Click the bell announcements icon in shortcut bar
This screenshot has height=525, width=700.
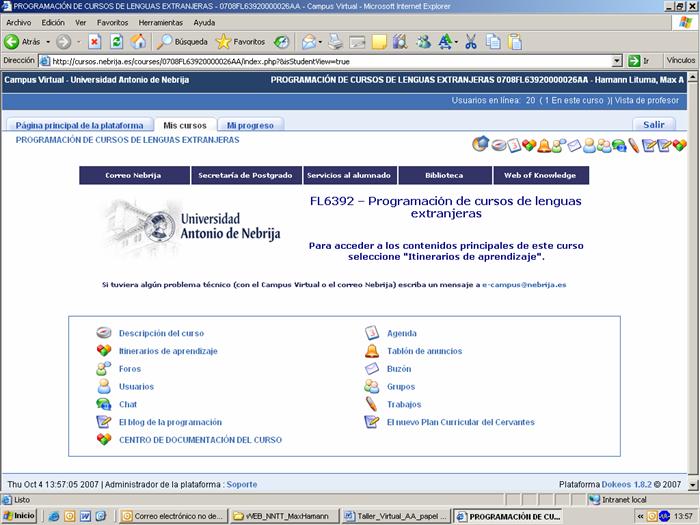pyautogui.click(x=544, y=146)
